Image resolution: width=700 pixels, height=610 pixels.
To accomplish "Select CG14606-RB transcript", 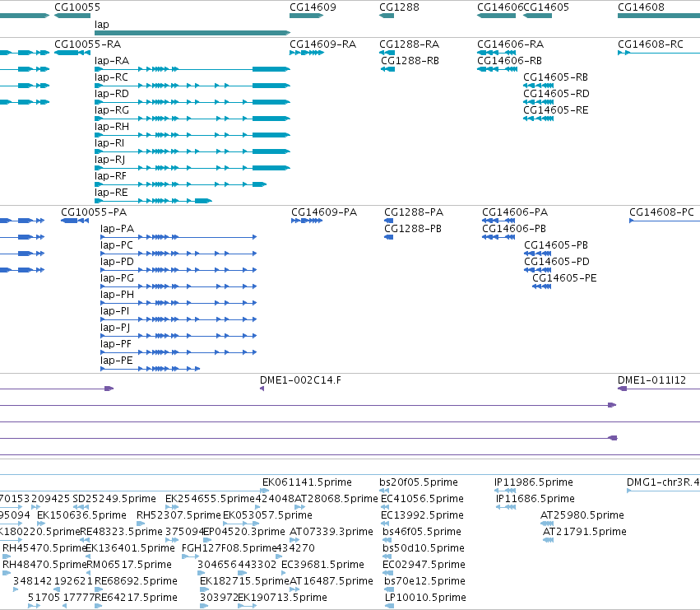I will coord(497,69).
